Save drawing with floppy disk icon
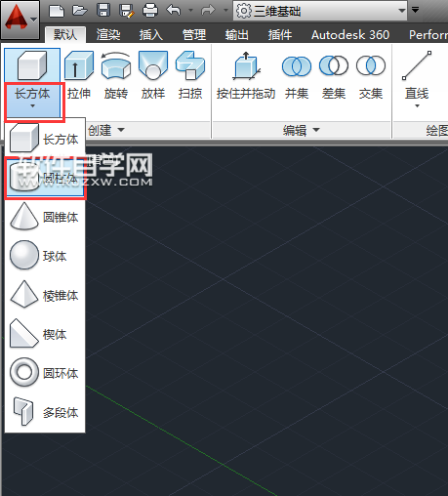The image size is (448, 496). [x=103, y=11]
